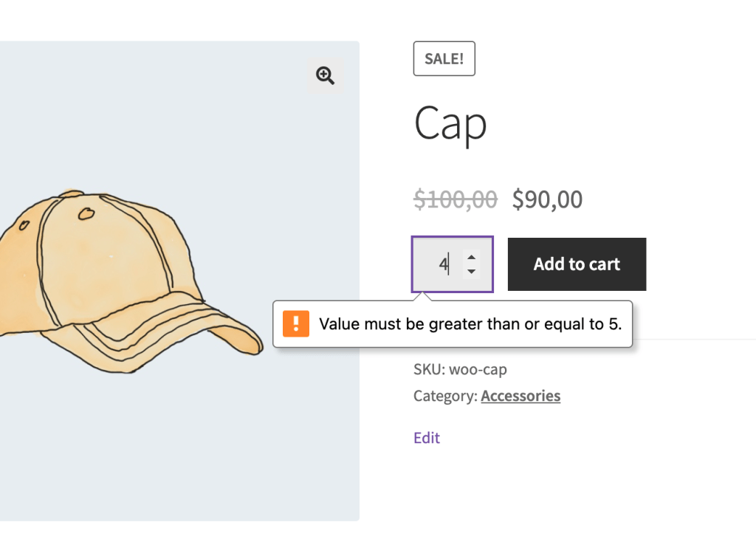Click the validation tooltip message text
756x539 pixels.
(x=470, y=323)
